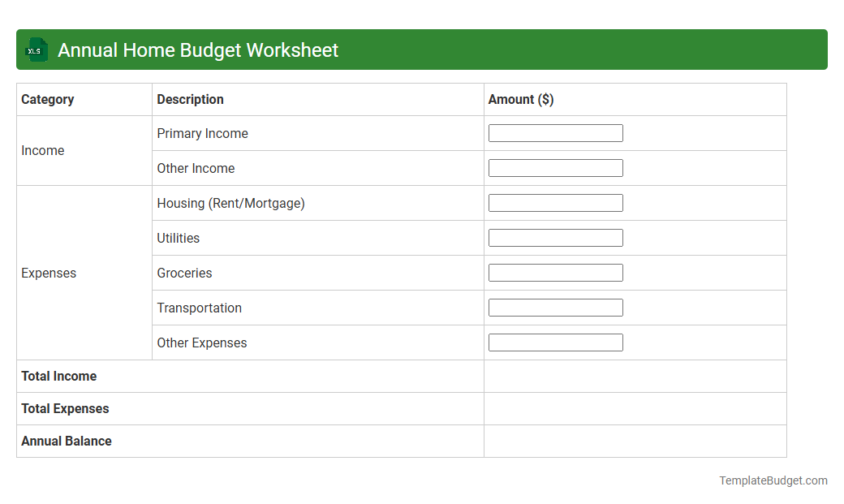The image size is (844, 504).
Task: Click the Income category cell
Action: tap(43, 150)
